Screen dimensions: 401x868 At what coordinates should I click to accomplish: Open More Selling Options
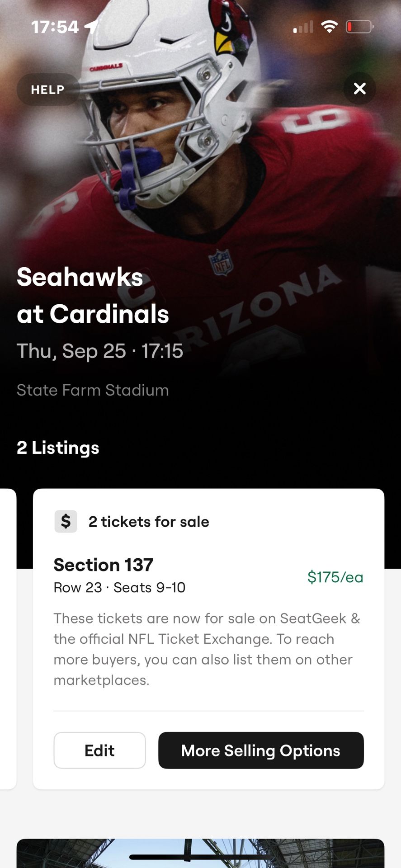point(261,750)
